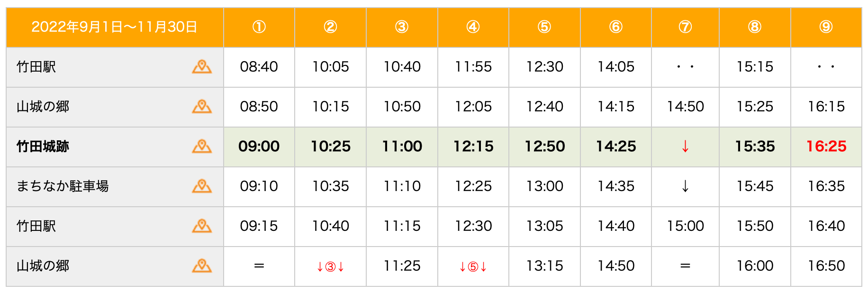Open map pin for まちなか駐車場
The height and width of the screenshot is (293, 868).
click(x=202, y=186)
